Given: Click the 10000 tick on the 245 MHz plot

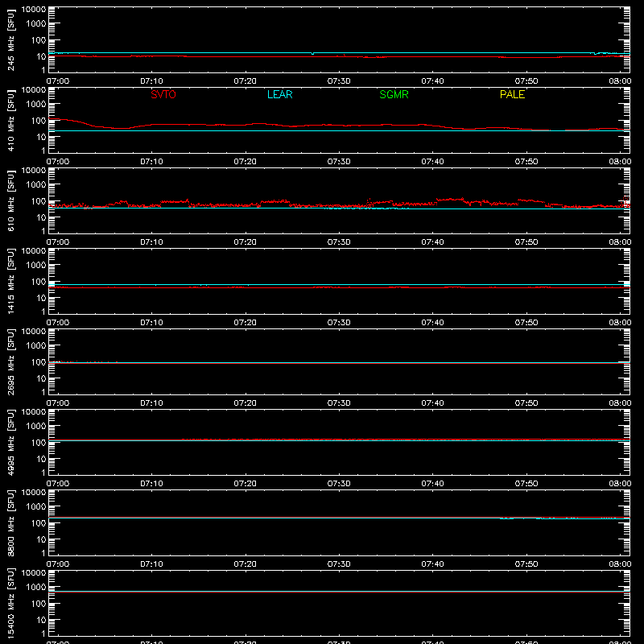Looking at the screenshot, I should coord(34,10).
